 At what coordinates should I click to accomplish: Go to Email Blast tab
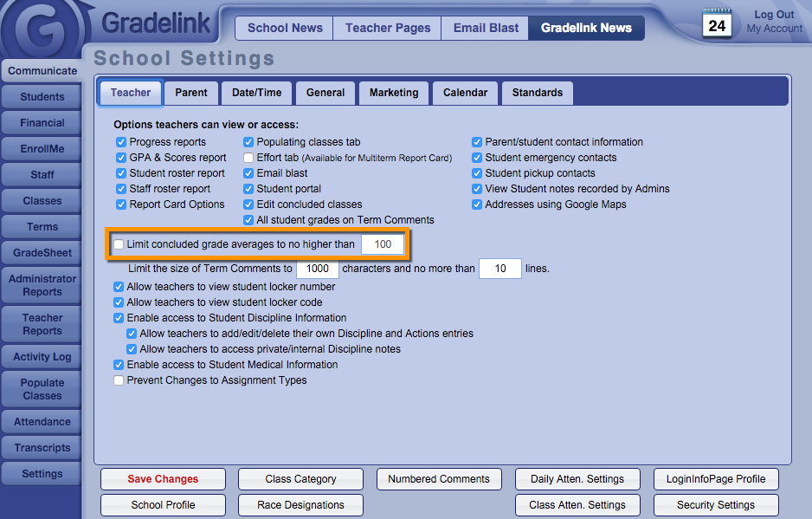(x=487, y=28)
